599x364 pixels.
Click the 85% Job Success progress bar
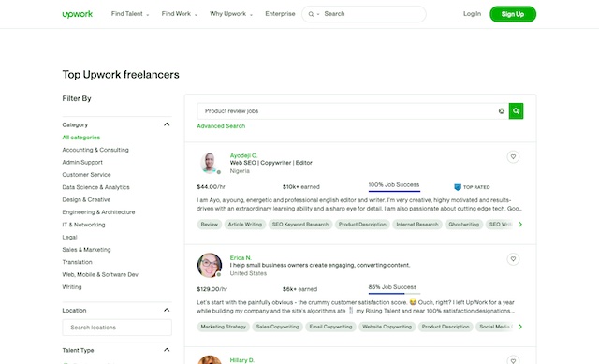click(x=394, y=293)
